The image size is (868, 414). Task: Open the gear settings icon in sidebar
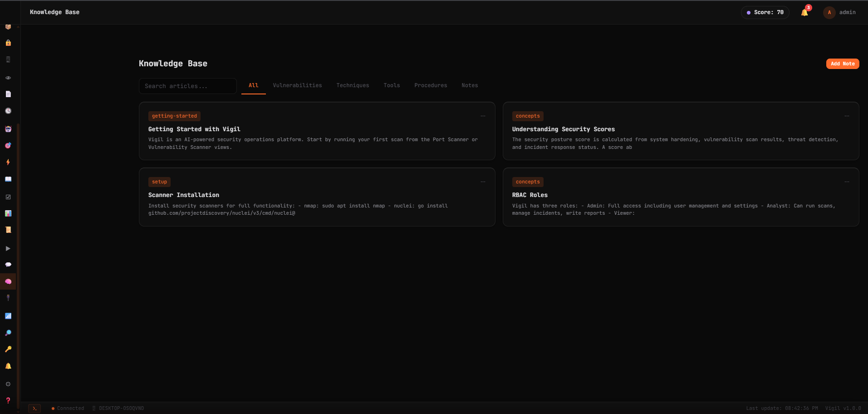(8, 384)
